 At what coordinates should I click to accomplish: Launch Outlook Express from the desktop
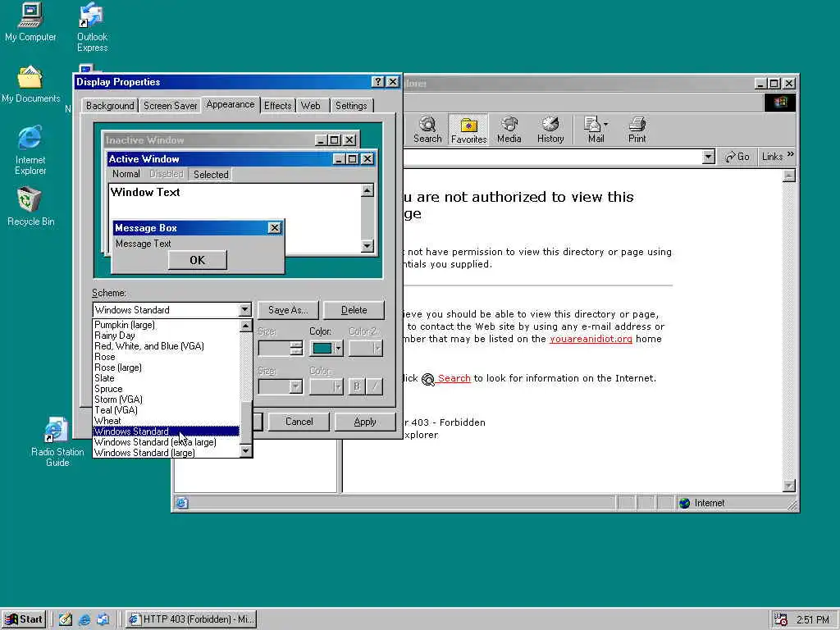(x=92, y=27)
